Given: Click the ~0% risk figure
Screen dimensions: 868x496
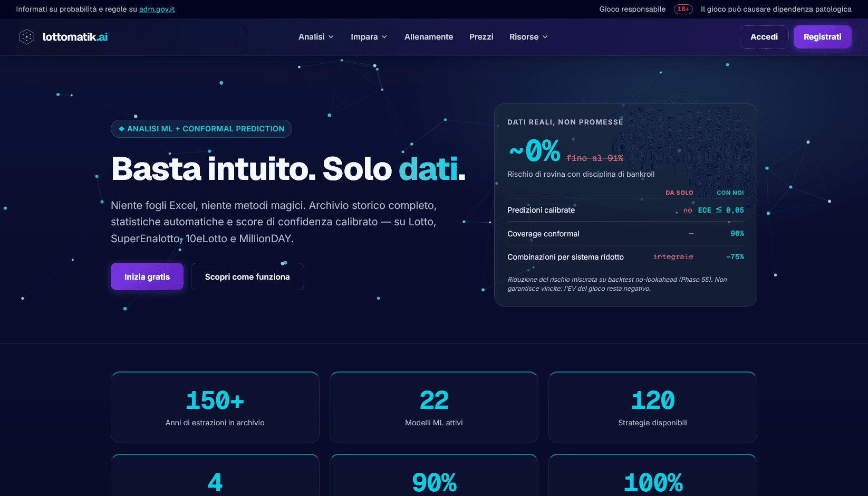Looking at the screenshot, I should click(x=534, y=151).
